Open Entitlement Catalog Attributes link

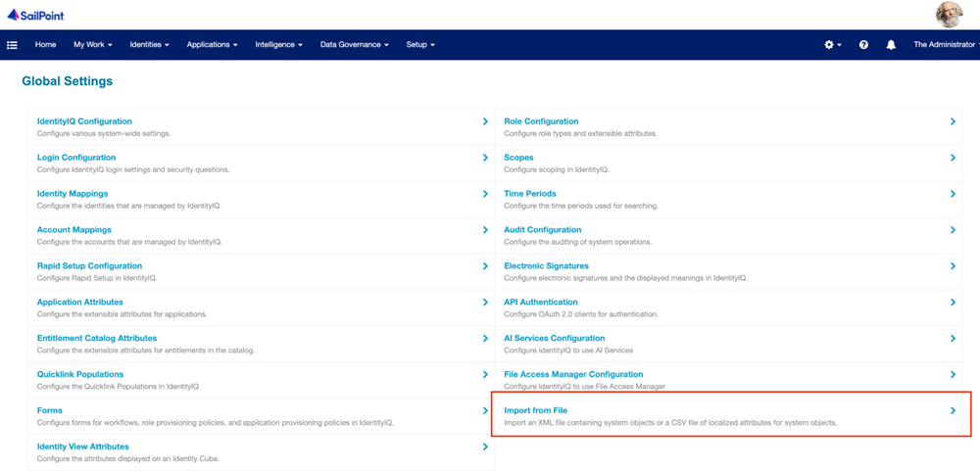pos(97,338)
